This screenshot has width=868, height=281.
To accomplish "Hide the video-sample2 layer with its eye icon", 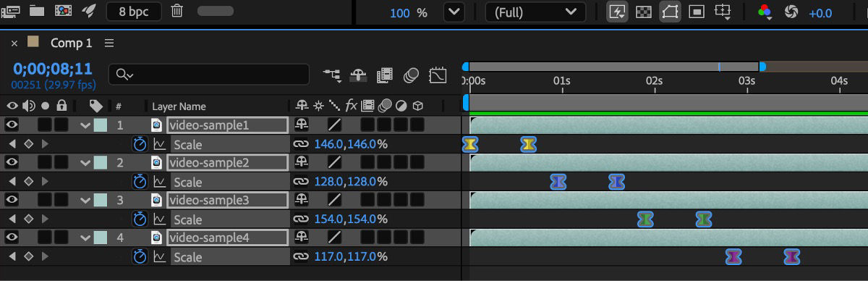I will click(12, 162).
